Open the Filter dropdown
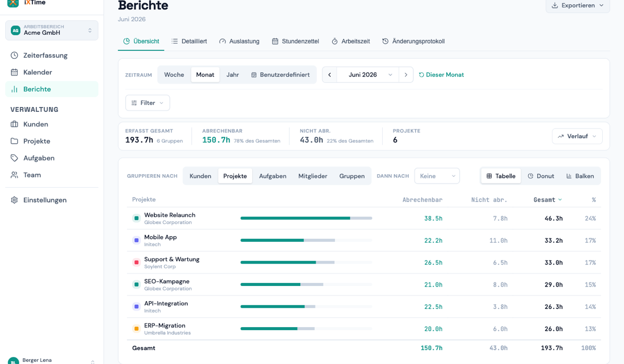 pos(148,103)
